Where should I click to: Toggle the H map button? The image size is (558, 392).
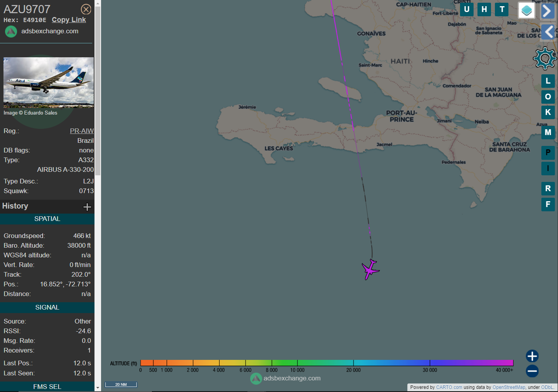click(x=484, y=9)
